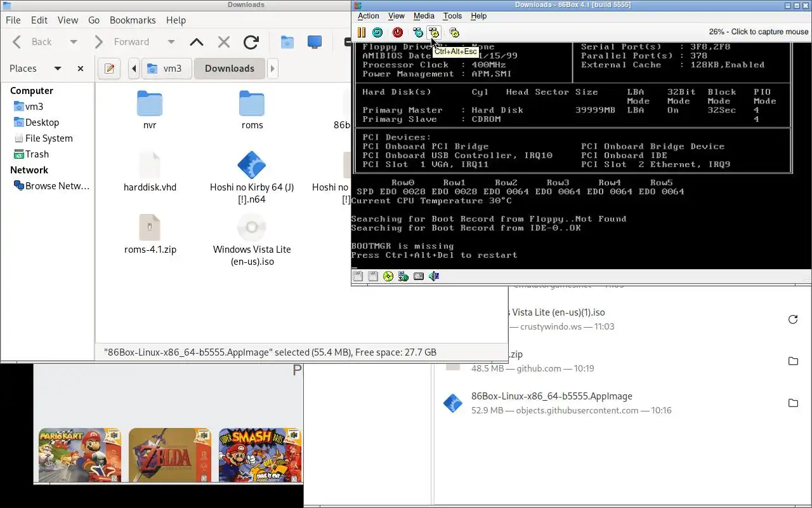This screenshot has height=508, width=812.
Task: Open the Go menu
Action: tap(94, 20)
